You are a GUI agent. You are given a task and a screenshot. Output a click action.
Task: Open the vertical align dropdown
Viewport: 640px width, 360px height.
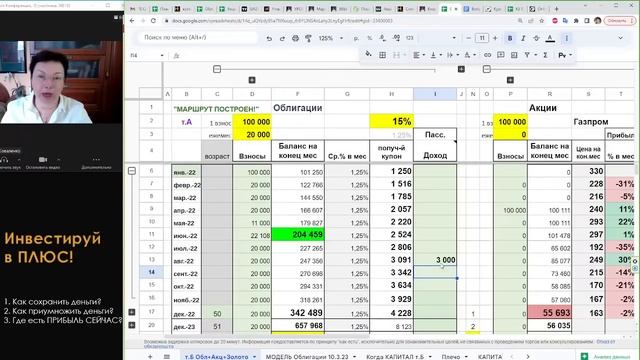[x=436, y=55]
